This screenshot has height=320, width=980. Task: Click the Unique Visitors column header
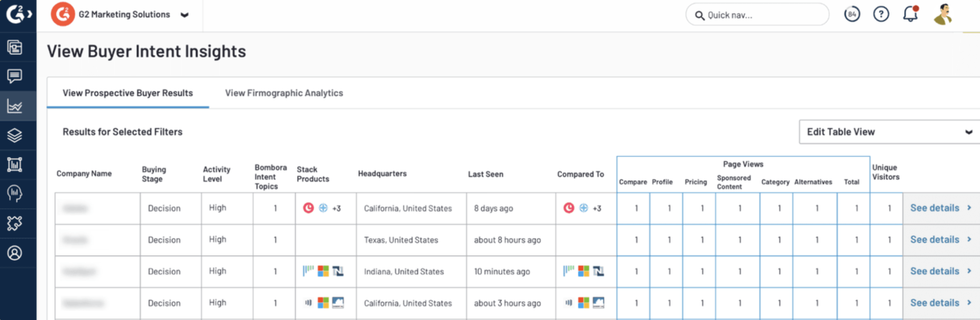[886, 172]
